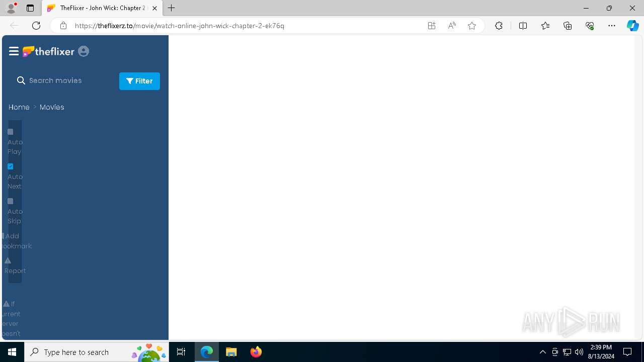Click the search magnifier icon
The image size is (644, 362).
[21, 80]
